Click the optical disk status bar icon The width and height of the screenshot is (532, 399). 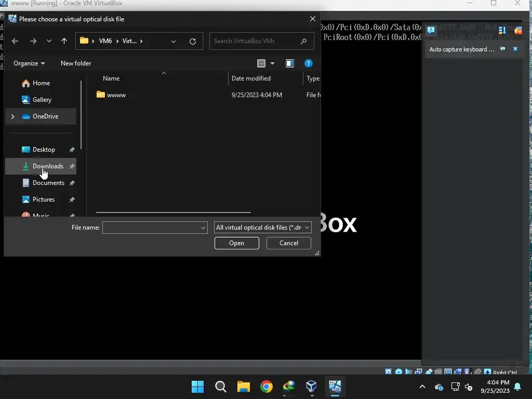pos(398,372)
